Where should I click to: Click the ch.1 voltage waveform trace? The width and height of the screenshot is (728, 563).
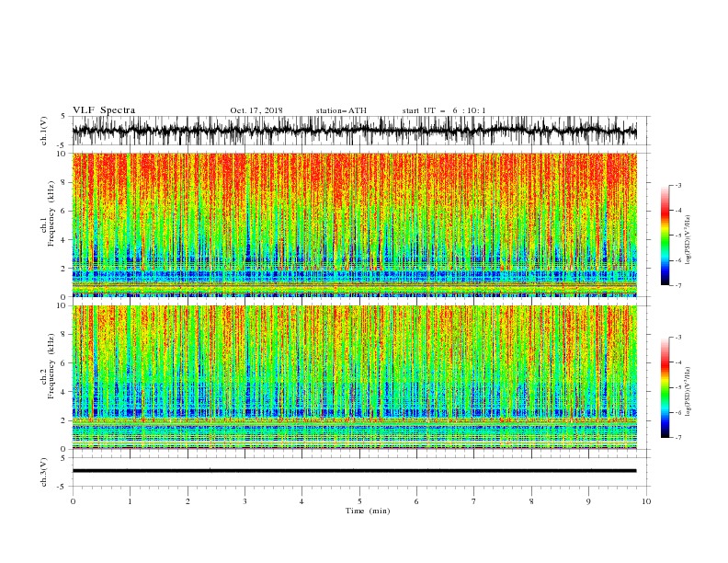click(355, 131)
